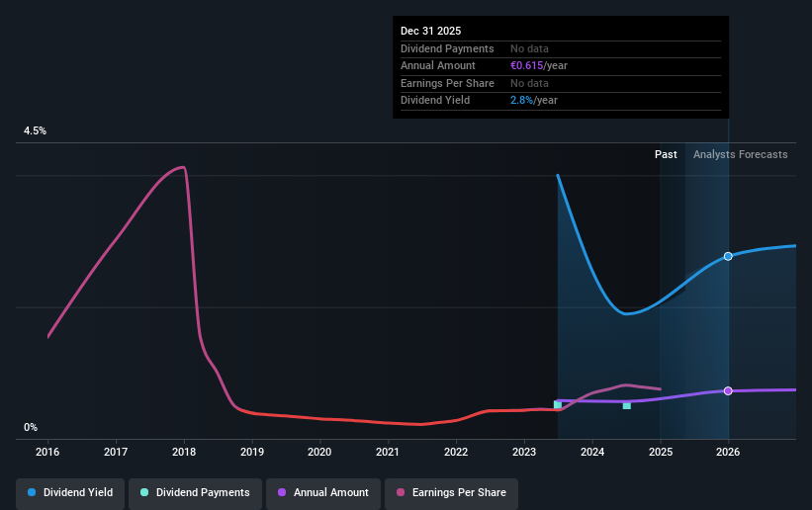Click the 2023 x-axis label
Screen dimensions: 812x510
tap(524, 452)
